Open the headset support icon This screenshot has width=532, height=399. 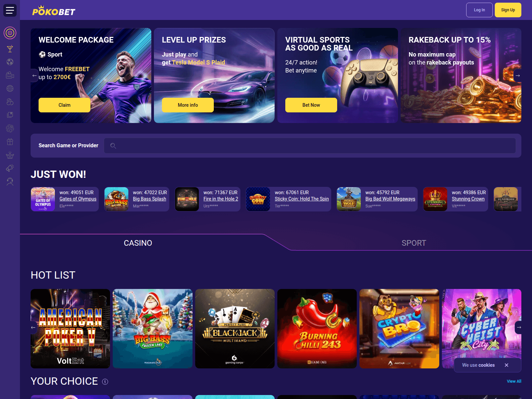(10, 182)
